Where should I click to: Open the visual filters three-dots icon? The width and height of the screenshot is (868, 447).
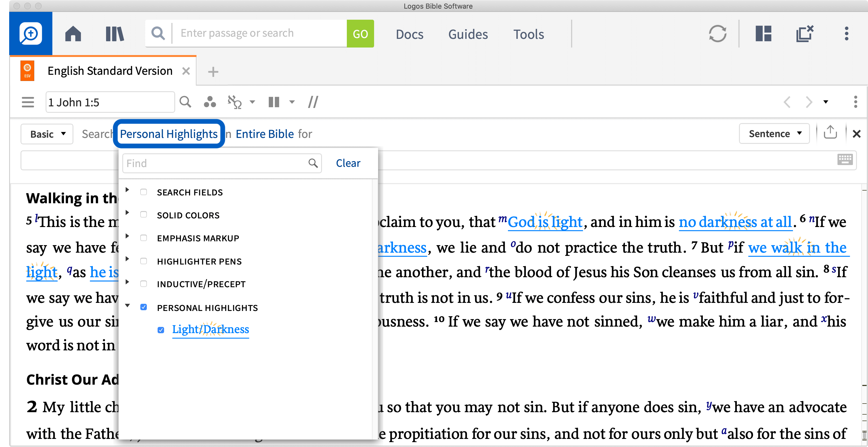tap(210, 102)
